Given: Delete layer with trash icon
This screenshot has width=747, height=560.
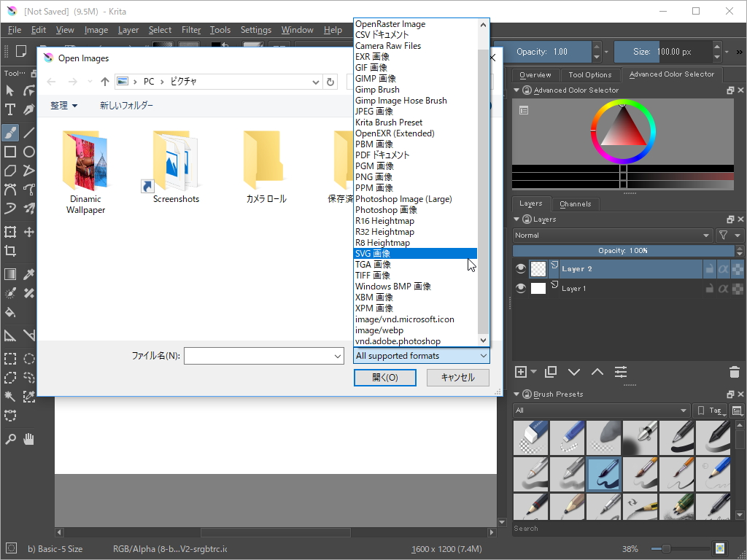Looking at the screenshot, I should click(x=735, y=372).
